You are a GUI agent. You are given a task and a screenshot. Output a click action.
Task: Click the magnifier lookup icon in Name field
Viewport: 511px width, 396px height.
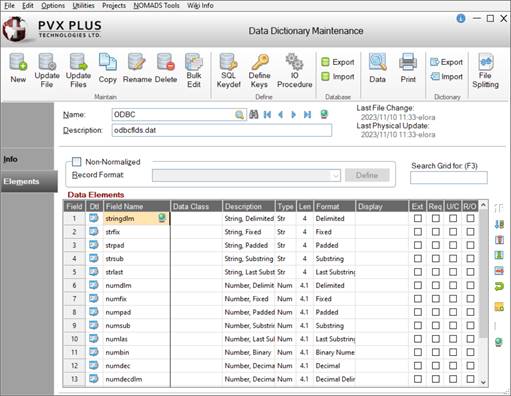239,115
